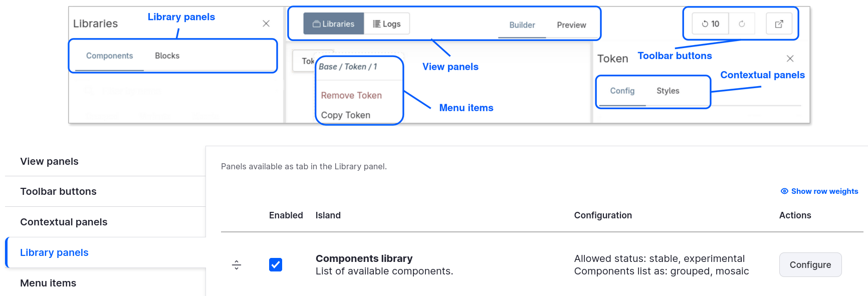Open the Logs view icon

click(376, 23)
